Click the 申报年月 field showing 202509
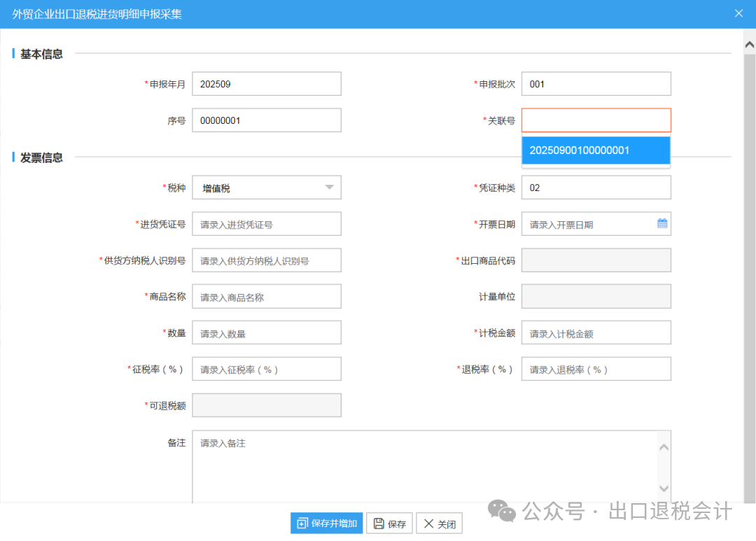The height and width of the screenshot is (541, 756). [266, 84]
